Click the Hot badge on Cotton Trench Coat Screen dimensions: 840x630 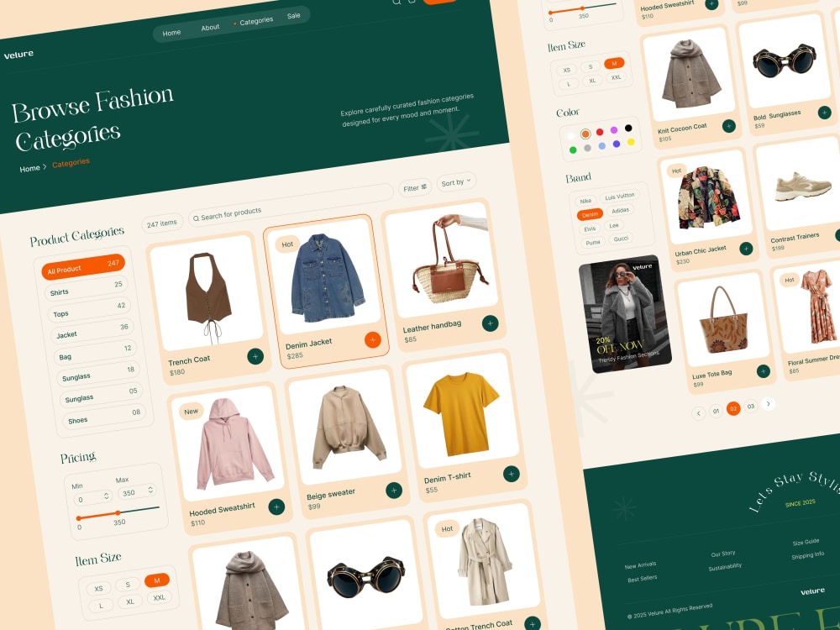(x=447, y=528)
